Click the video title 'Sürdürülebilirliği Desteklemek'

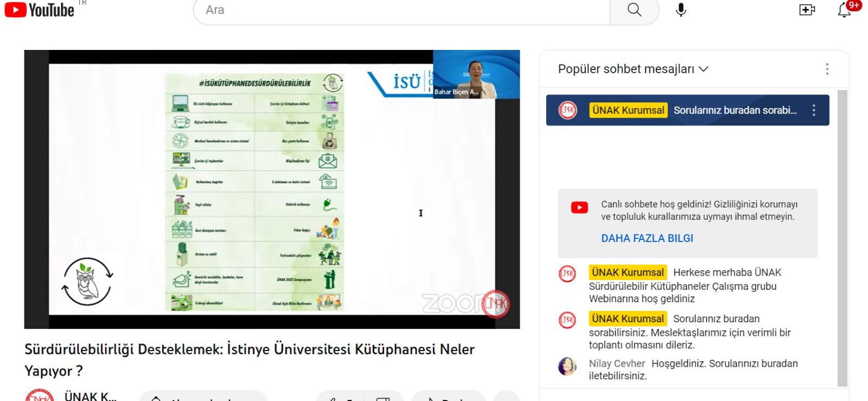[x=250, y=360]
